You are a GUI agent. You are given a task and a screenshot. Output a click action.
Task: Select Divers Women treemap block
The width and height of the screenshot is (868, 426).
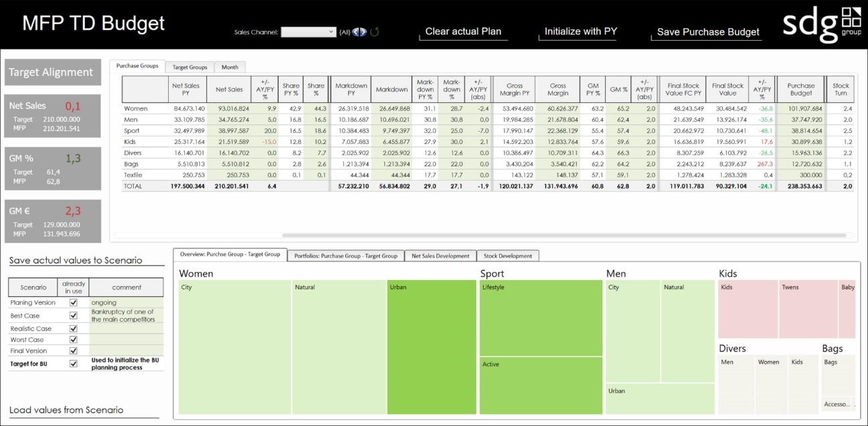[x=771, y=385]
